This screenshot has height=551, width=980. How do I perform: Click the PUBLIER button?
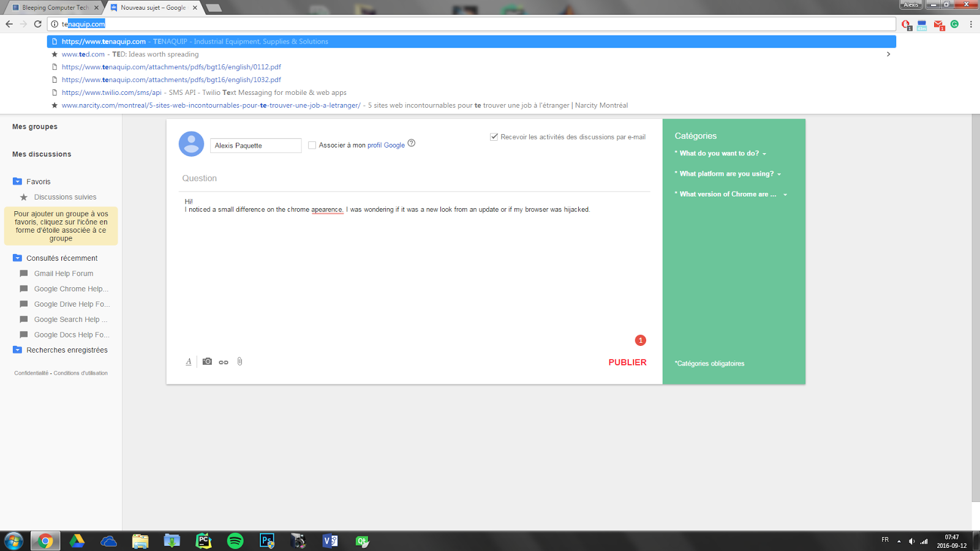coord(627,362)
